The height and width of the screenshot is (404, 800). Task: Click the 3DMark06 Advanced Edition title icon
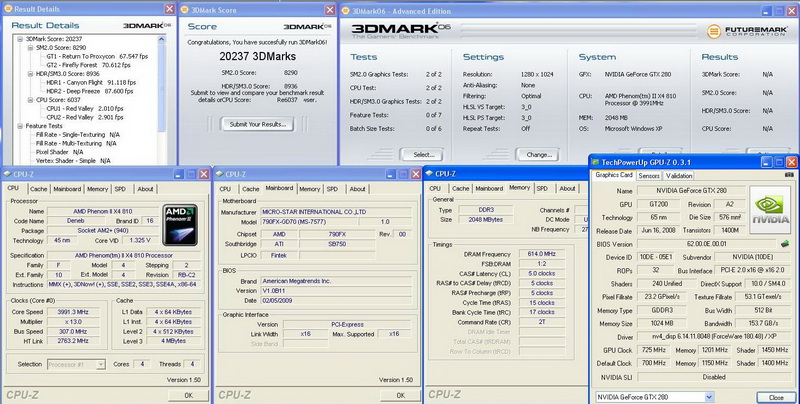tap(346, 9)
